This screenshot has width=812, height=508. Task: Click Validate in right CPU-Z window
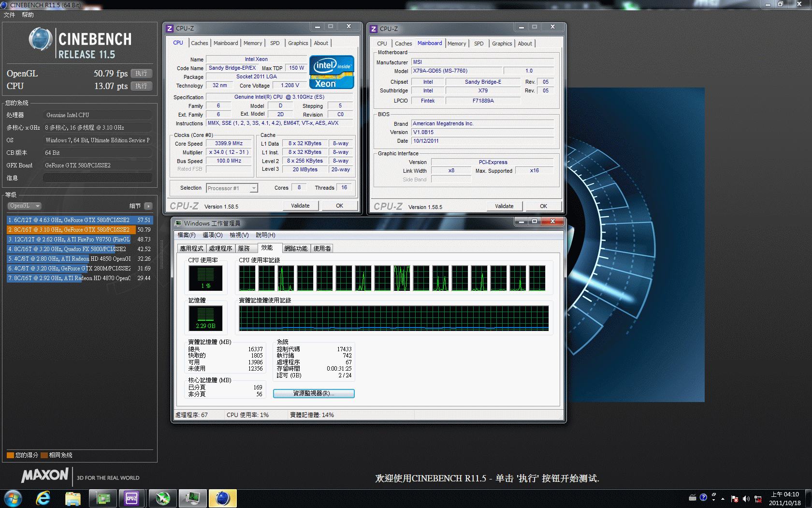[504, 206]
